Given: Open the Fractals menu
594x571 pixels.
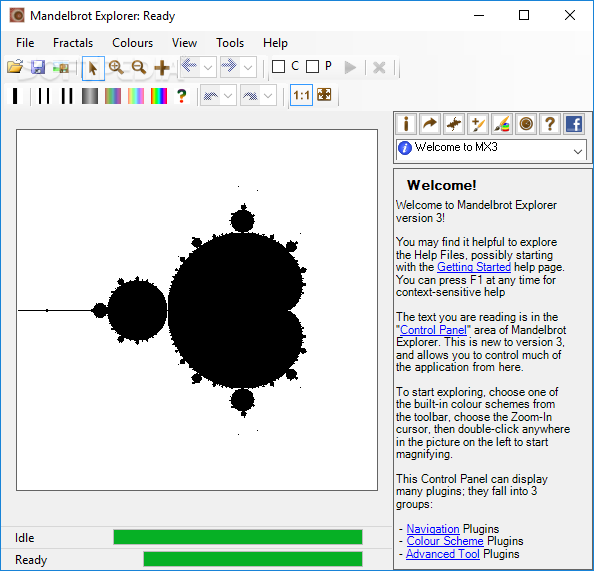Looking at the screenshot, I should click(x=73, y=43).
